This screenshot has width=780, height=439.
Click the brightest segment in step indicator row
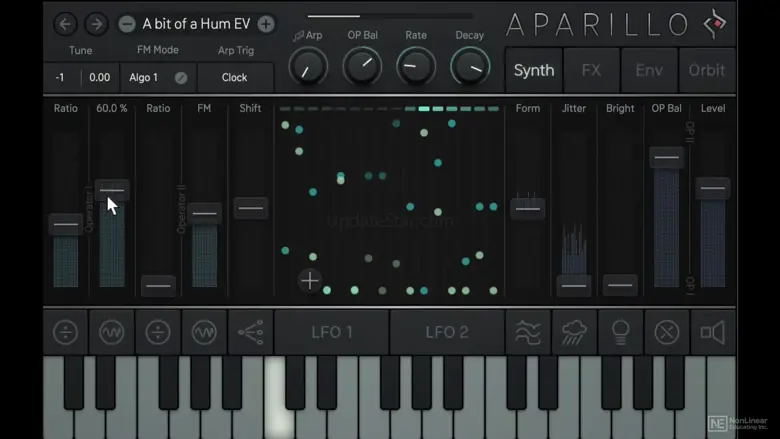click(x=424, y=108)
